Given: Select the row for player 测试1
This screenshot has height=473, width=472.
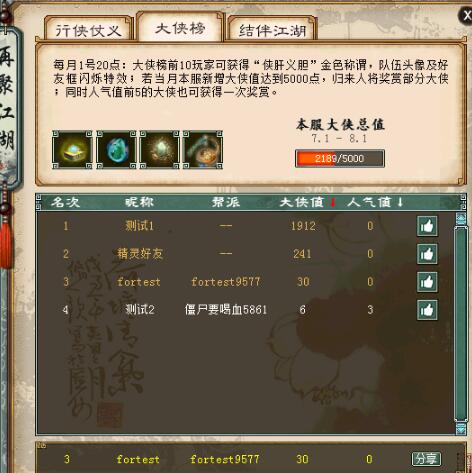Looking at the screenshot, I should click(x=246, y=226).
